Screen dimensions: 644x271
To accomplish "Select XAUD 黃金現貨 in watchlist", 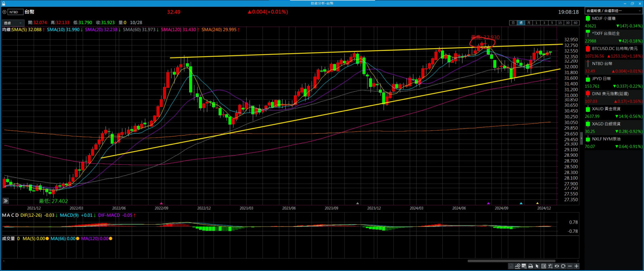I will pyautogui.click(x=613, y=113).
